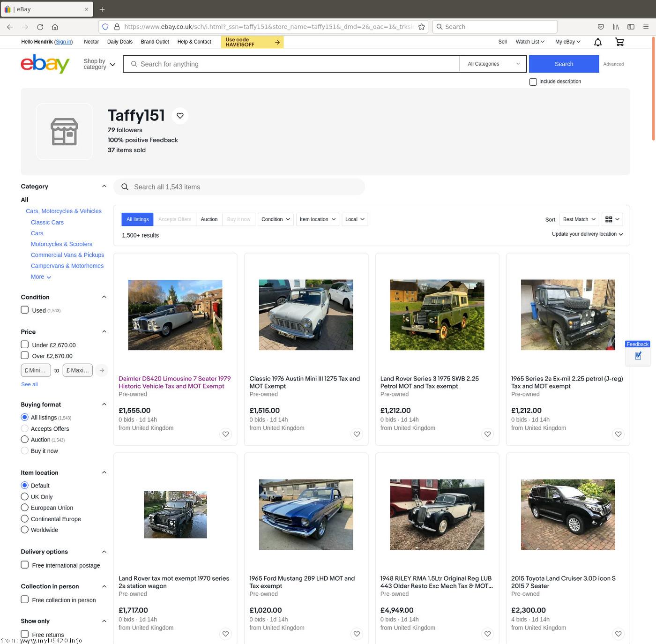Check the Over £2,670.00 price filter

(25, 356)
